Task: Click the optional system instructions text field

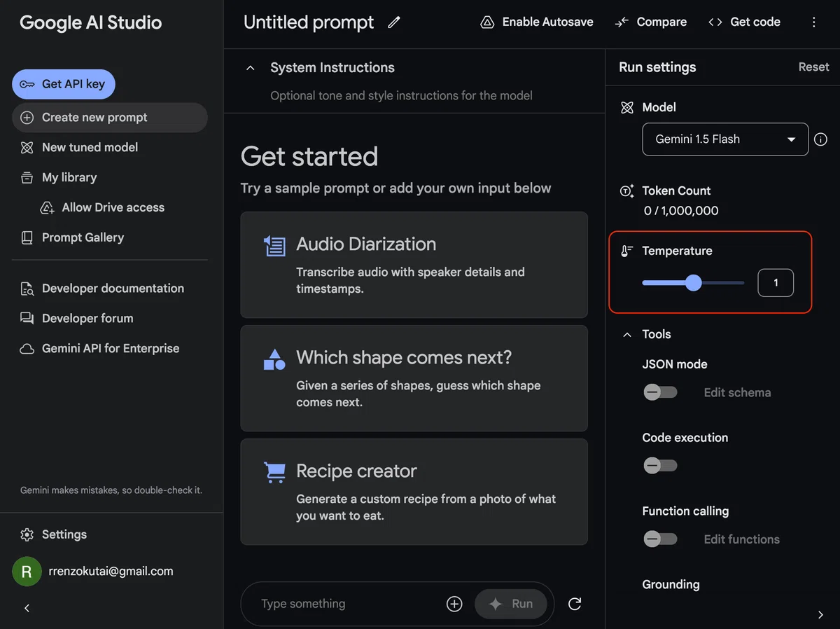Action: (x=401, y=96)
